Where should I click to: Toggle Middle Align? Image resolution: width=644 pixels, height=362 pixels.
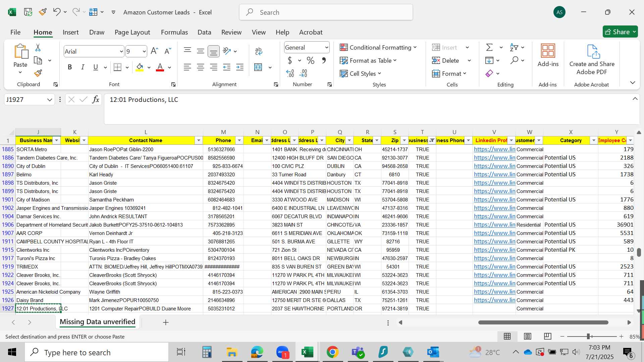201,51
